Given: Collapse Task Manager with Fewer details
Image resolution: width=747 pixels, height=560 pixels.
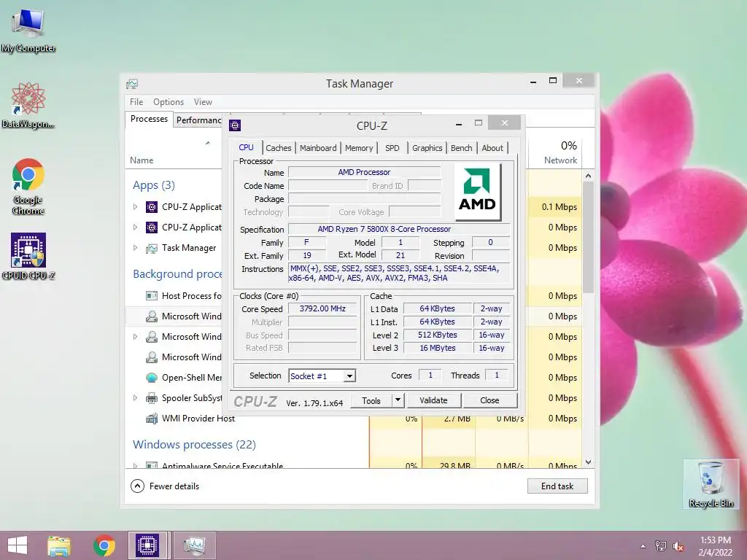Looking at the screenshot, I should [166, 486].
